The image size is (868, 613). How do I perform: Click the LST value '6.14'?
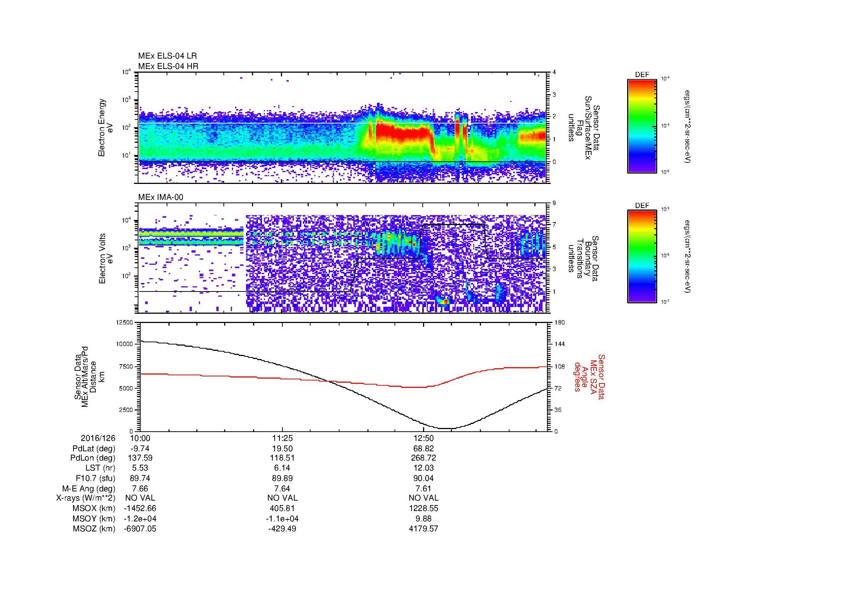282,468
